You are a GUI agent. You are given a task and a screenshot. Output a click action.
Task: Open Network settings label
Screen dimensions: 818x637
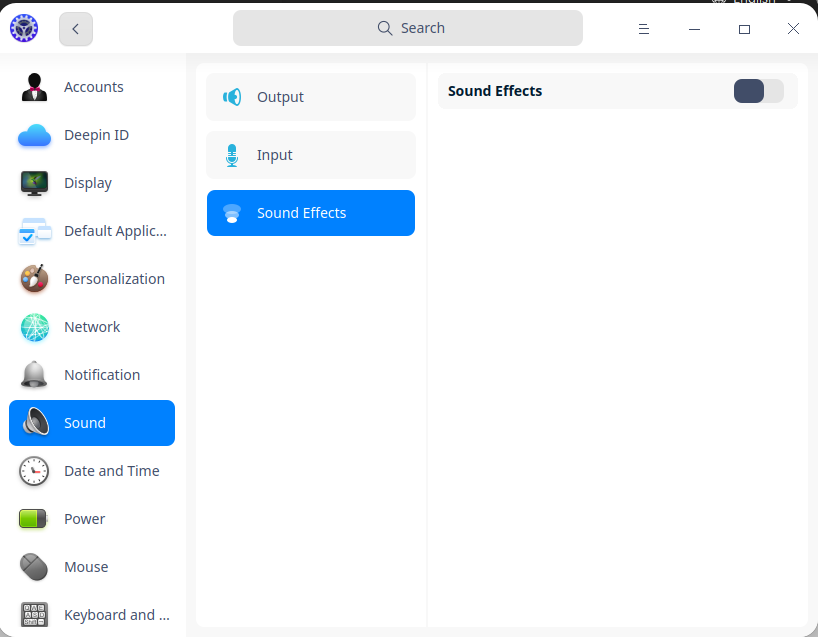point(92,327)
